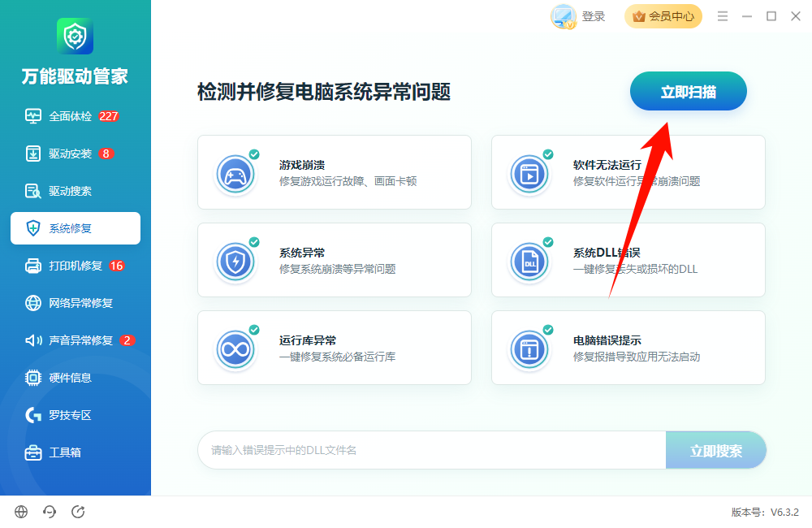Click the version text 版本号：V6.3.2
The width and height of the screenshot is (812, 528).
(765, 512)
